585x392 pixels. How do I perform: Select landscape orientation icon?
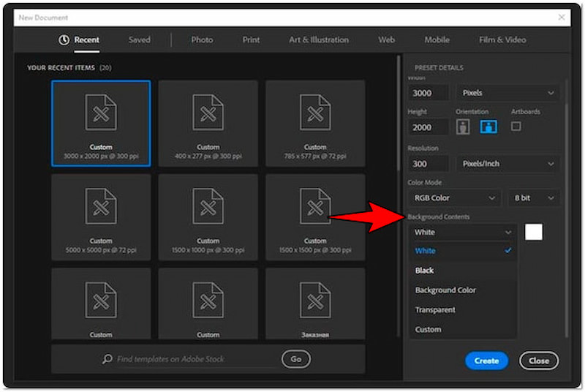[488, 127]
